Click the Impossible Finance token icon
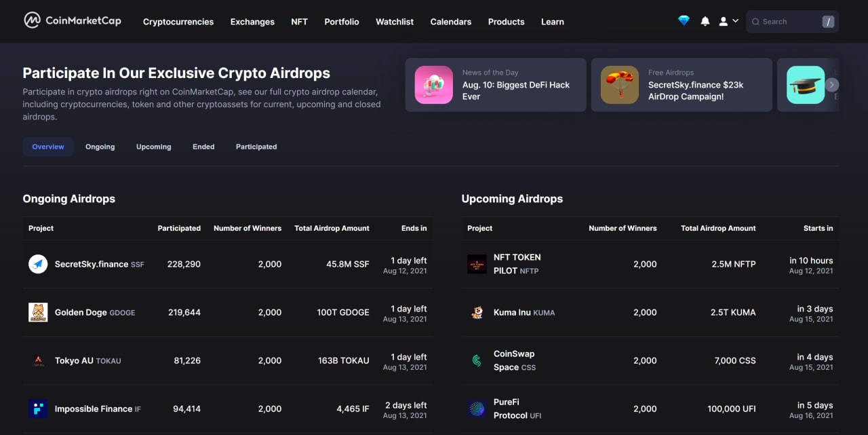Viewport: 868px width, 435px height. [38, 409]
